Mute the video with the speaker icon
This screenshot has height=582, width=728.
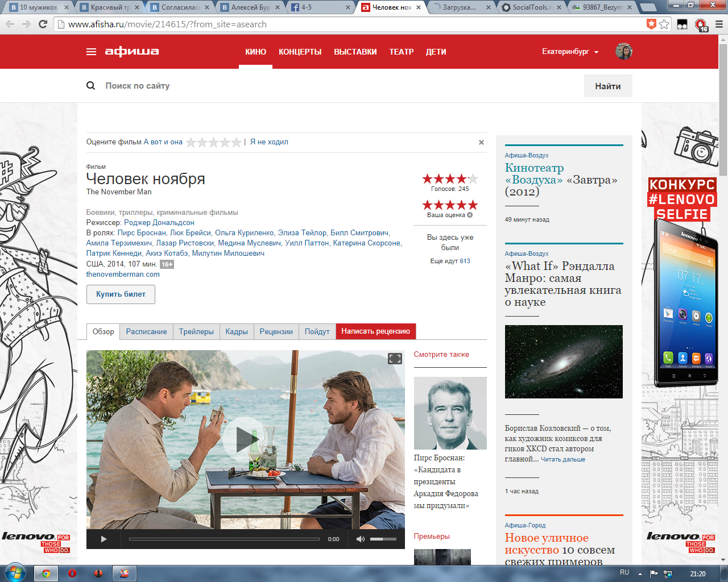[360, 539]
